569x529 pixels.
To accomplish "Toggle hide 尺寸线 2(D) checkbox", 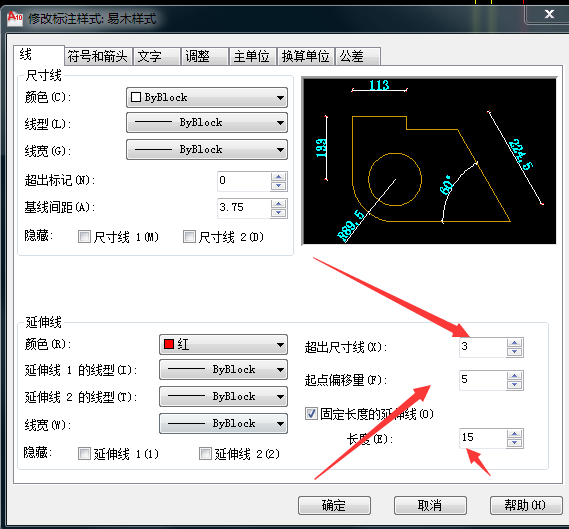I will click(189, 237).
